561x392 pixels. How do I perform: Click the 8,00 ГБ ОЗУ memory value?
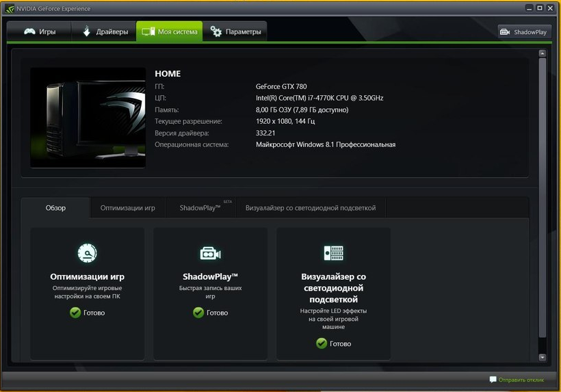click(302, 110)
